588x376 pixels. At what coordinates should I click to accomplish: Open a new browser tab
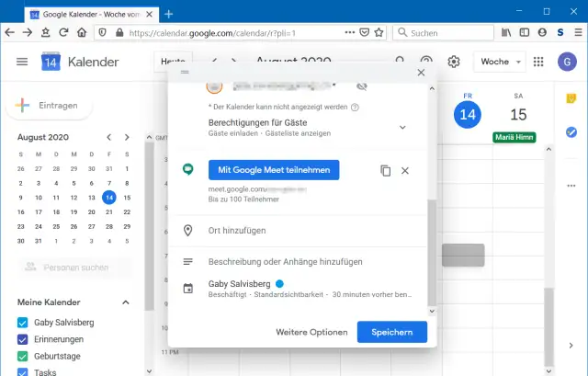click(168, 12)
